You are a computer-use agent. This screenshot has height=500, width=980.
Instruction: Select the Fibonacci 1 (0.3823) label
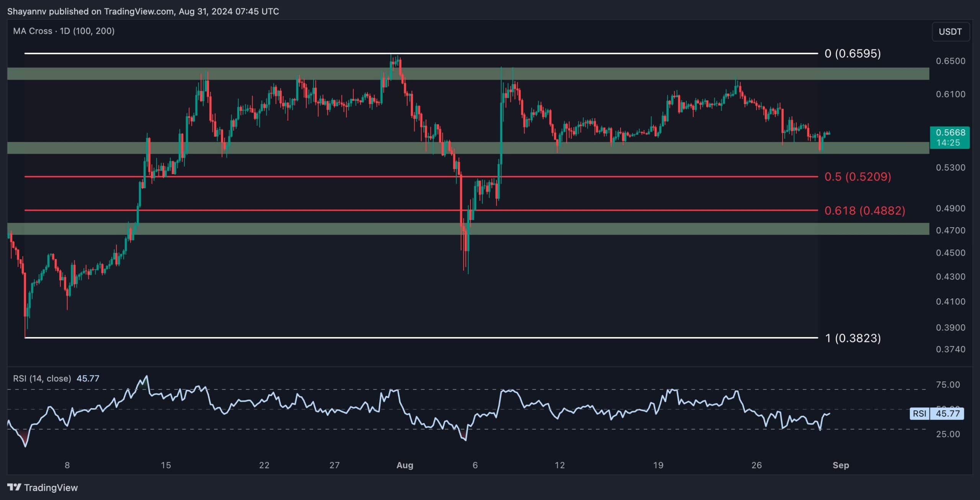pos(853,338)
